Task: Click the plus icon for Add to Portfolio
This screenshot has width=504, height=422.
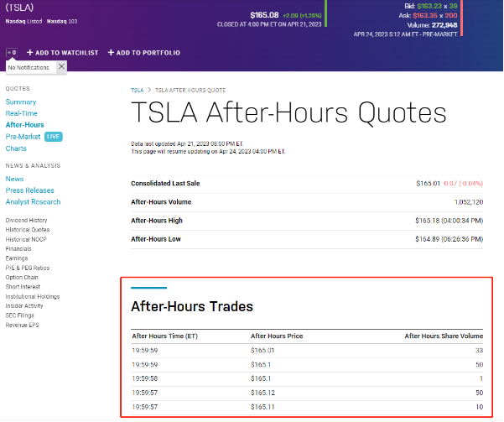Action: (x=110, y=53)
